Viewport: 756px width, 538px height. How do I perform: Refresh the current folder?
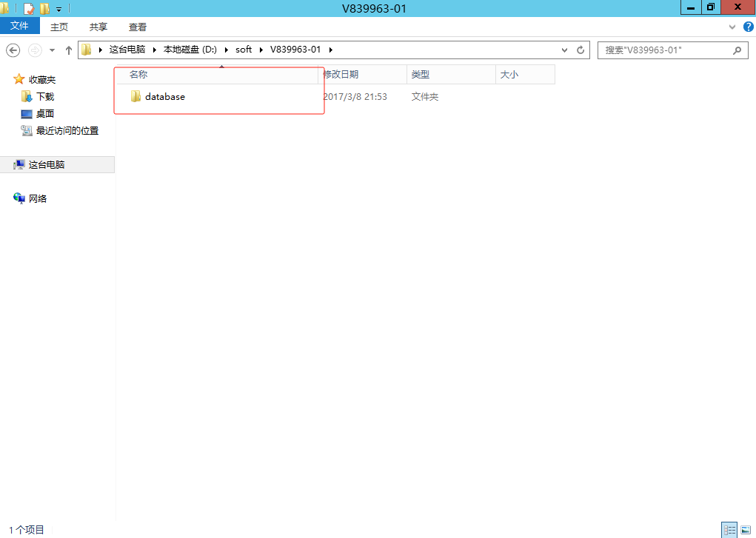[x=581, y=50]
